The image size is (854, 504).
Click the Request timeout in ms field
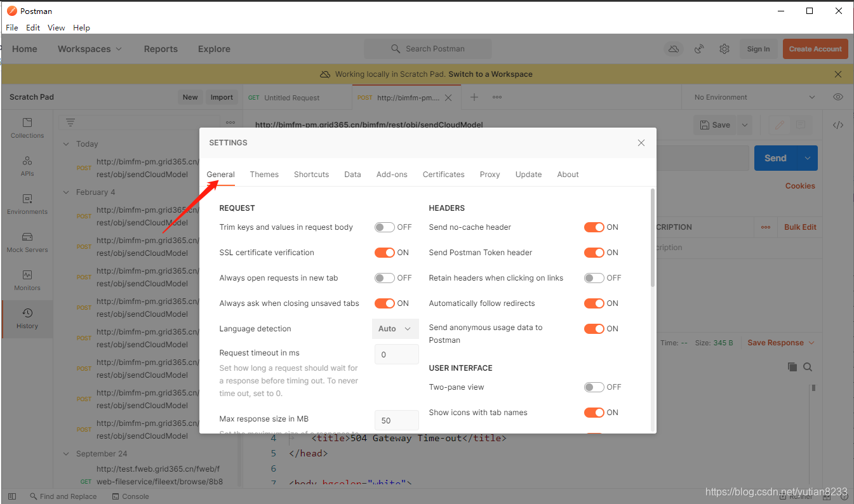tap(396, 354)
